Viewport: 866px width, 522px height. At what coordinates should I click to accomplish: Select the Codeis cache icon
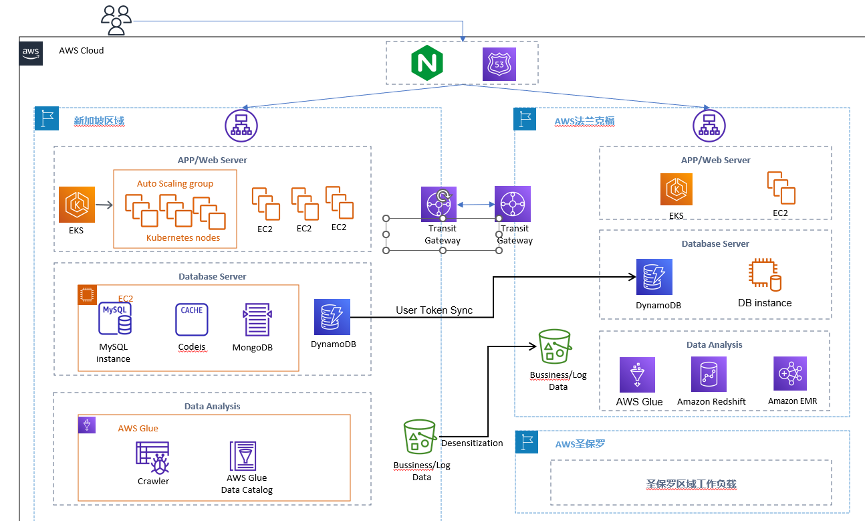click(190, 320)
